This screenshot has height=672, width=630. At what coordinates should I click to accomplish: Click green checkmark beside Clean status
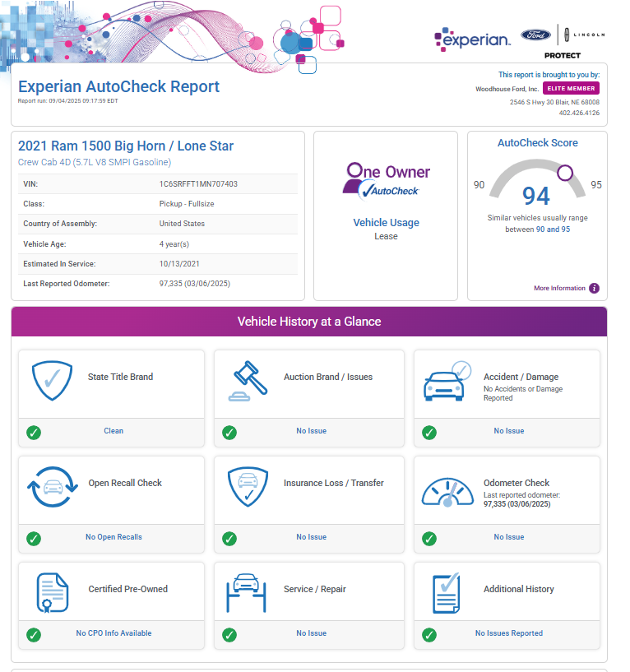[34, 432]
